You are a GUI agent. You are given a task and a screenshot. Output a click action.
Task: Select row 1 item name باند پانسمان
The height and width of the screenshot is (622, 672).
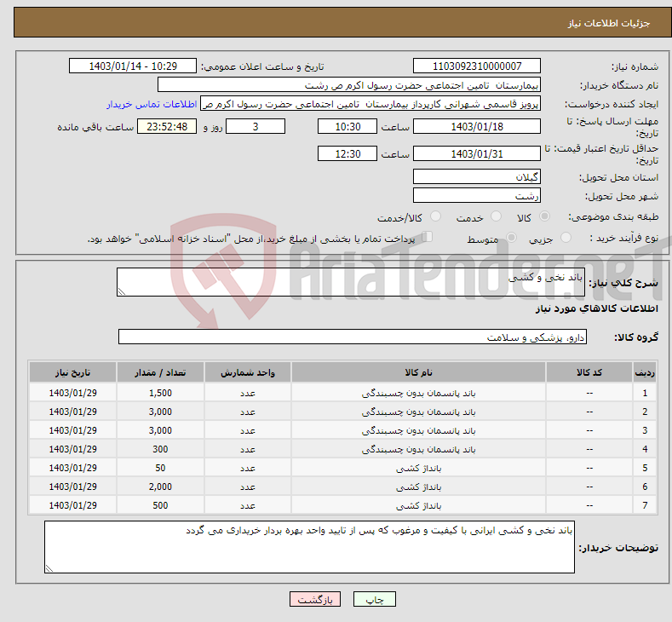tap(419, 393)
